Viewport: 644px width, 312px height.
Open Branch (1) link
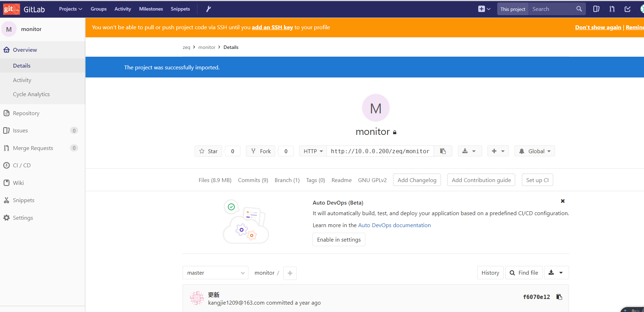point(287,180)
